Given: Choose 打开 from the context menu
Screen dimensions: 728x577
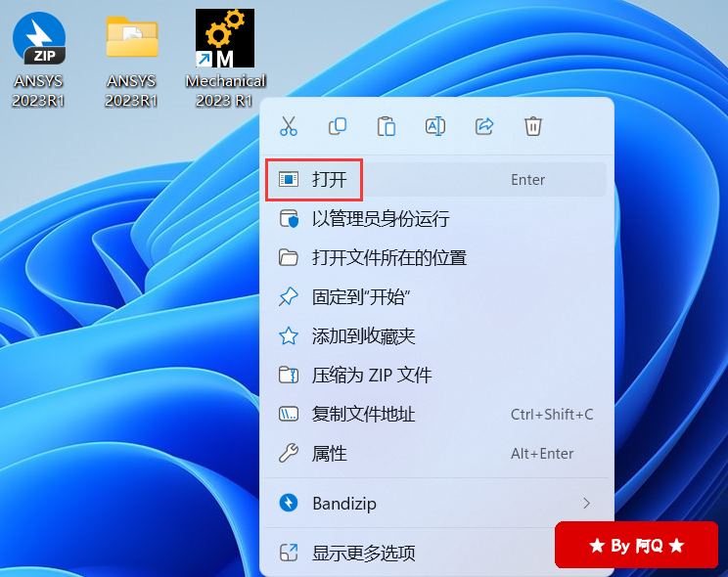Looking at the screenshot, I should point(435,180).
